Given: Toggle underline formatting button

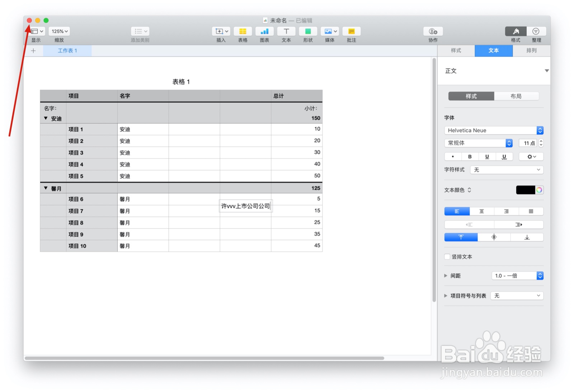Looking at the screenshot, I should point(487,156).
